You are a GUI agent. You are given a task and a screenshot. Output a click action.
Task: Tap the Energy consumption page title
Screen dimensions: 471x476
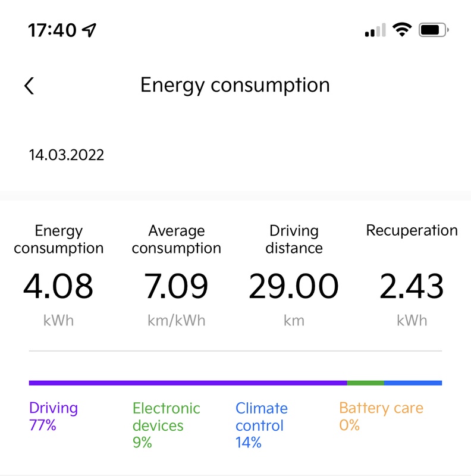235,85
